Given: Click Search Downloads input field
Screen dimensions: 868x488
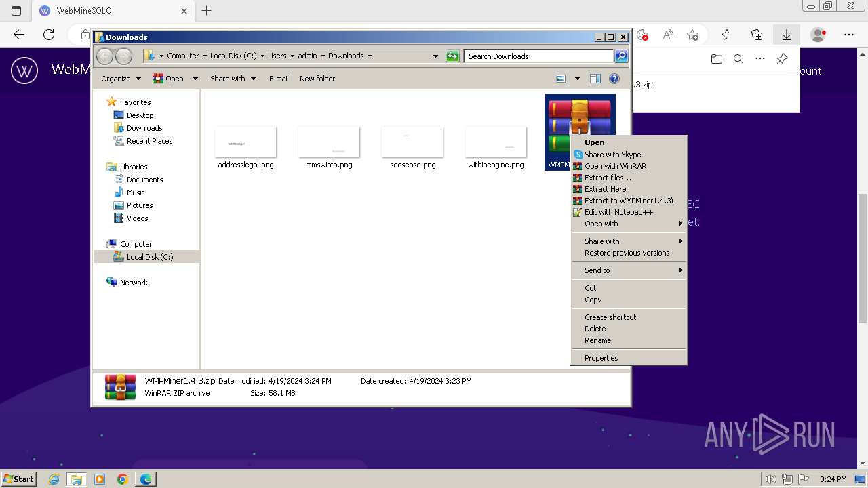Looking at the screenshot, I should coord(538,56).
